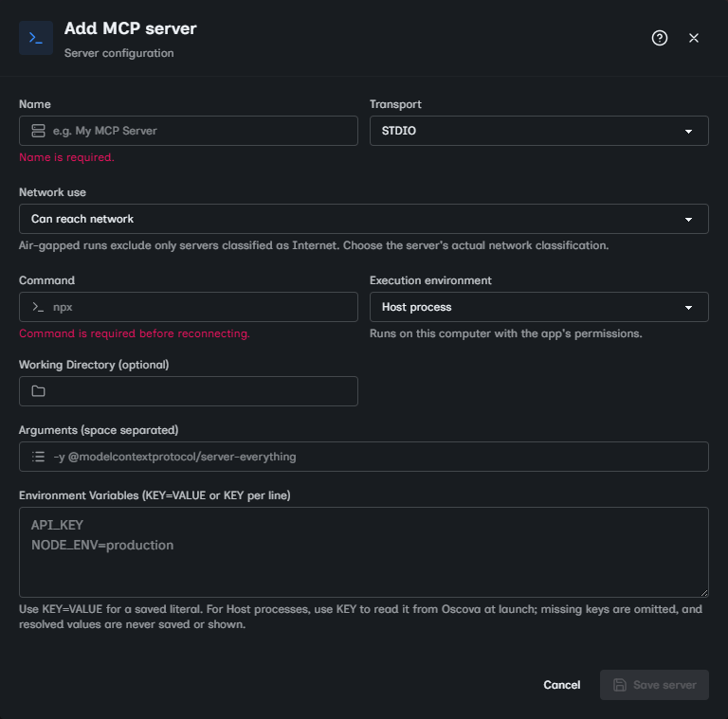The width and height of the screenshot is (728, 719).
Task: Click the Air-gapped runs helper text
Action: click(x=314, y=245)
